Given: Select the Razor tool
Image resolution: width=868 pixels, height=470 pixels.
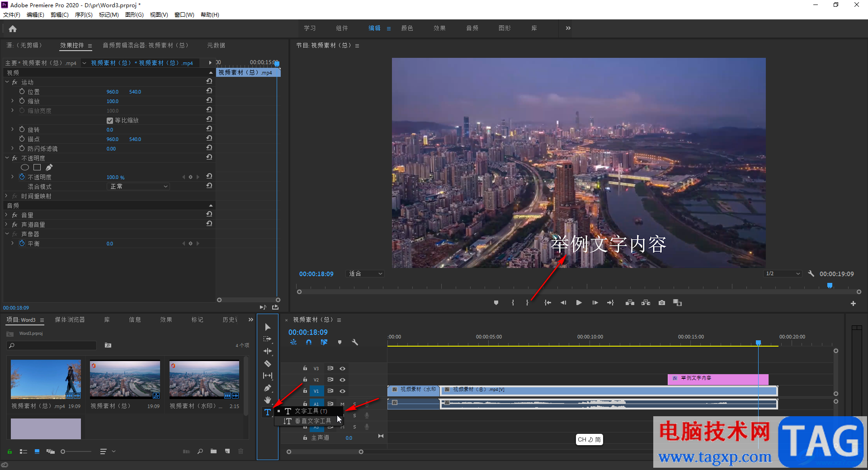Looking at the screenshot, I should (x=268, y=363).
